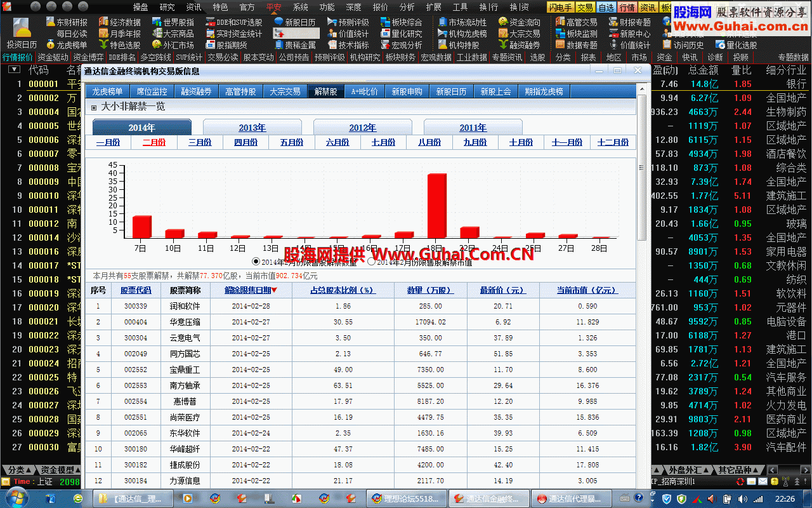Sort by 股票代码 column header link

(136, 290)
